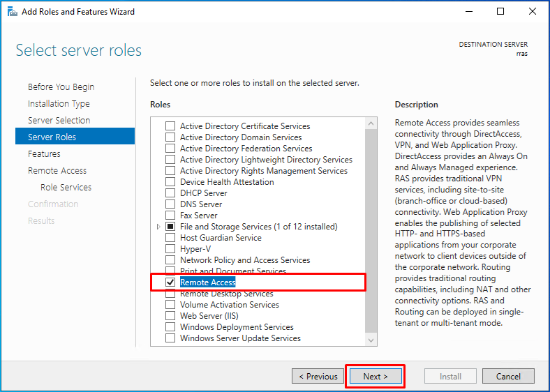Click the roles list vertical scrollbar thumb
The height and width of the screenshot is (392, 550).
pos(371,231)
